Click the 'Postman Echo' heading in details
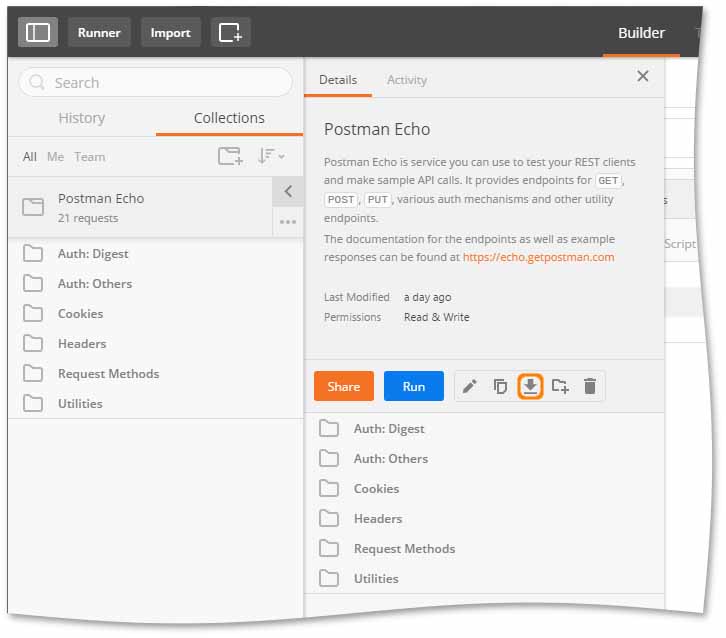Screen dimensions: 726x638 point(377,129)
